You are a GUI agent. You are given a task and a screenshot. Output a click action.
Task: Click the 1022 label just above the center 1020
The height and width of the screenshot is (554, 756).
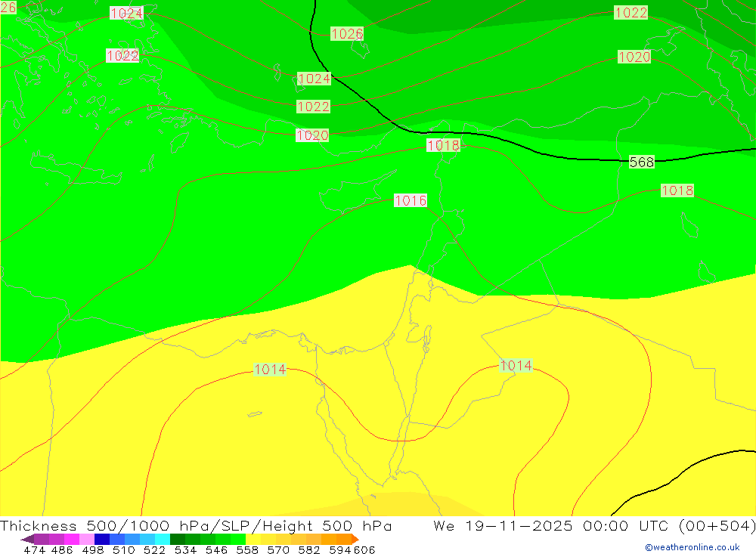point(314,107)
